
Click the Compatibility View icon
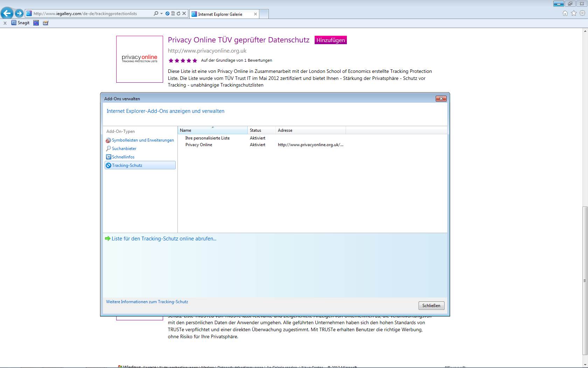(x=173, y=13)
